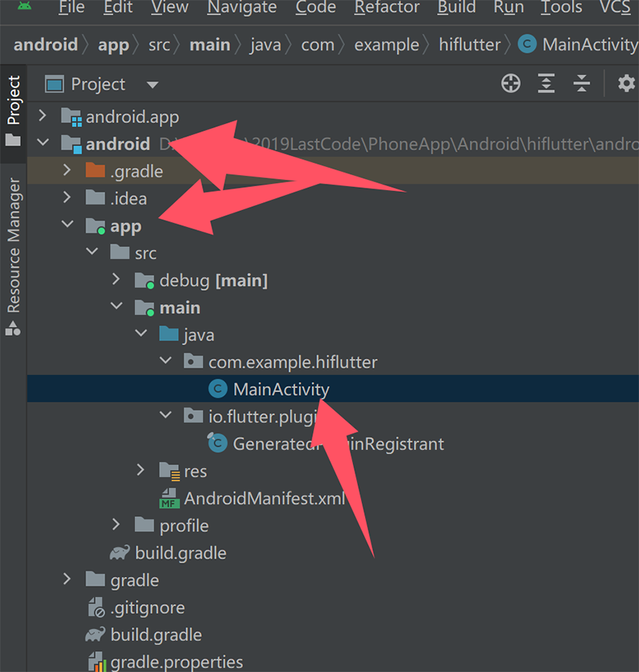Screen dimensions: 639x672
Task: Collapse the main source set folder
Action: (x=117, y=305)
